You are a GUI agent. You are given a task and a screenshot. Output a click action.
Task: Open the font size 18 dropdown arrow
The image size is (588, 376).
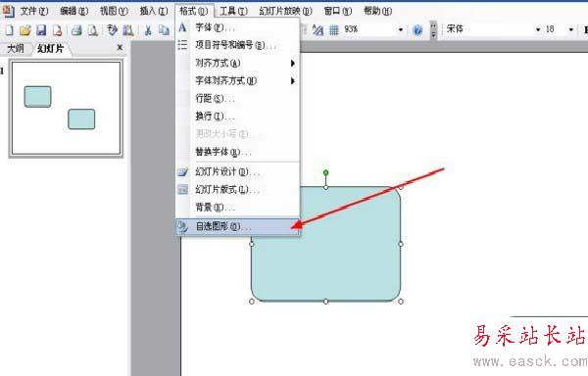tap(570, 29)
